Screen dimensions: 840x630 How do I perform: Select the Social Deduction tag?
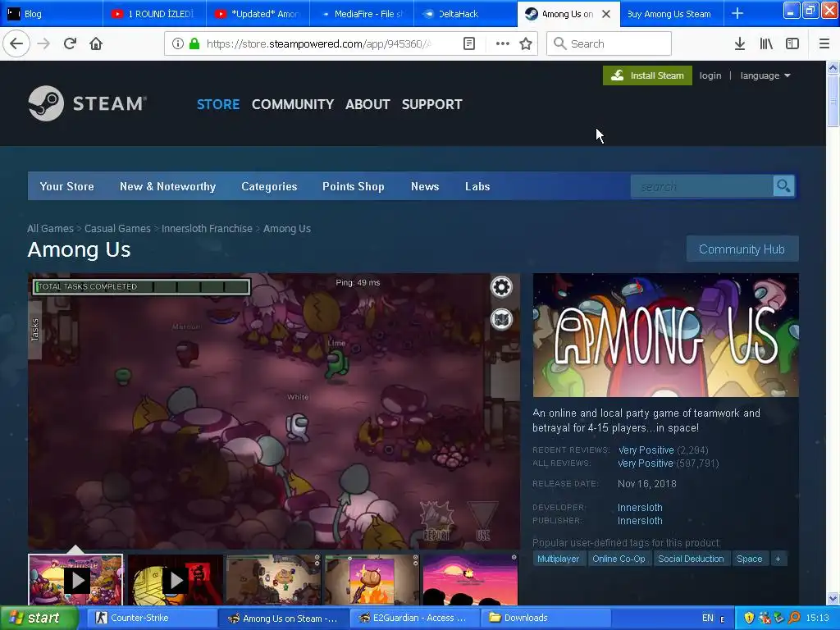[x=691, y=559]
